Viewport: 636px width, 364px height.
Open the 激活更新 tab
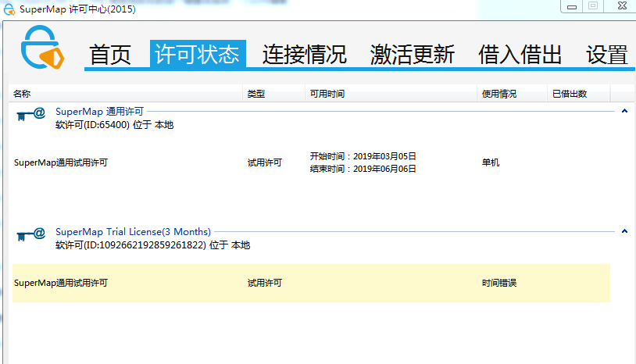[412, 55]
